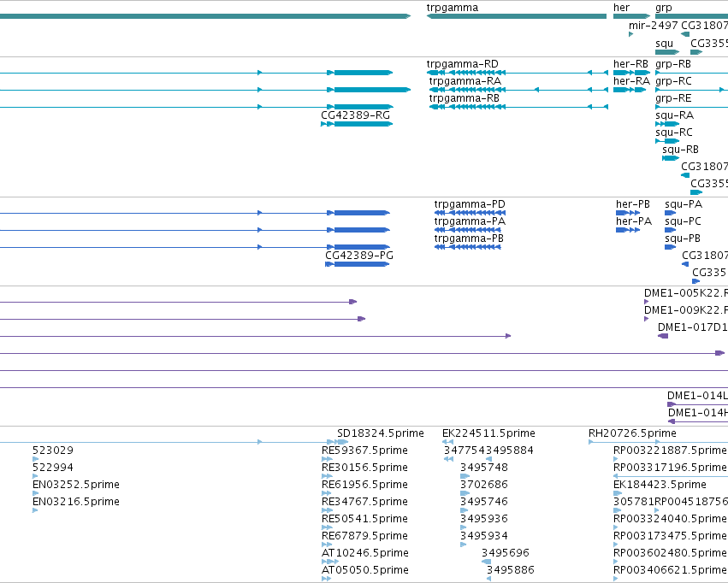
Task: Click transcript squ-RB
Action: click(x=681, y=150)
